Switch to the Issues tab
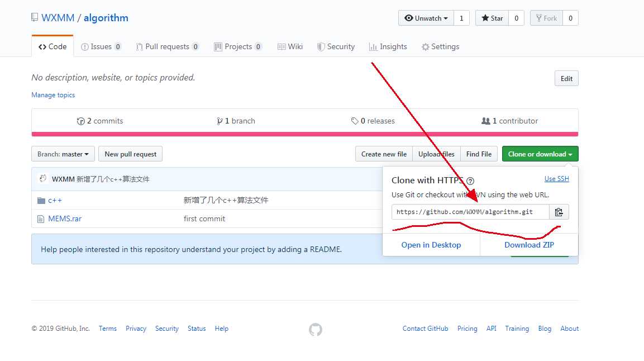Screen dimensions: 644x361 101,47
